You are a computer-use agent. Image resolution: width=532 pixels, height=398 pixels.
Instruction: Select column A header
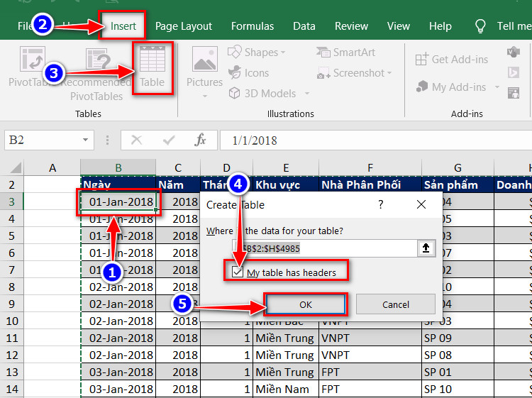coord(52,167)
